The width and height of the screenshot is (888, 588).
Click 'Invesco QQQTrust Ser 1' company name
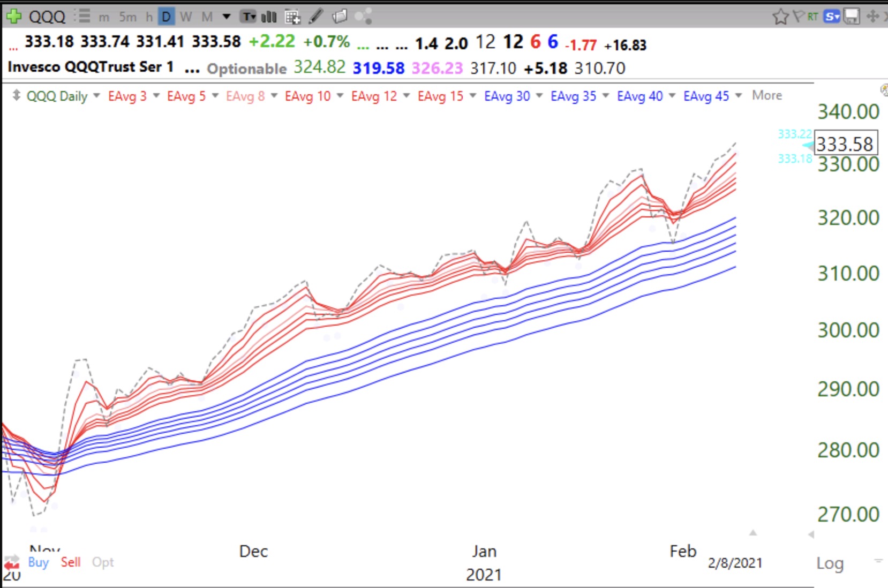(91, 67)
